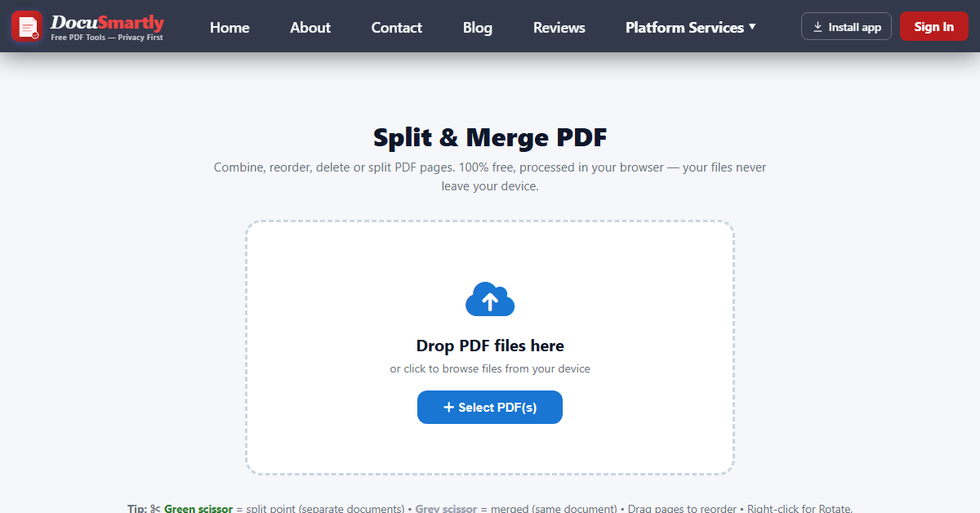Click the blue cloud upload icon
Screen dimensions: 980x513
pyautogui.click(x=490, y=299)
